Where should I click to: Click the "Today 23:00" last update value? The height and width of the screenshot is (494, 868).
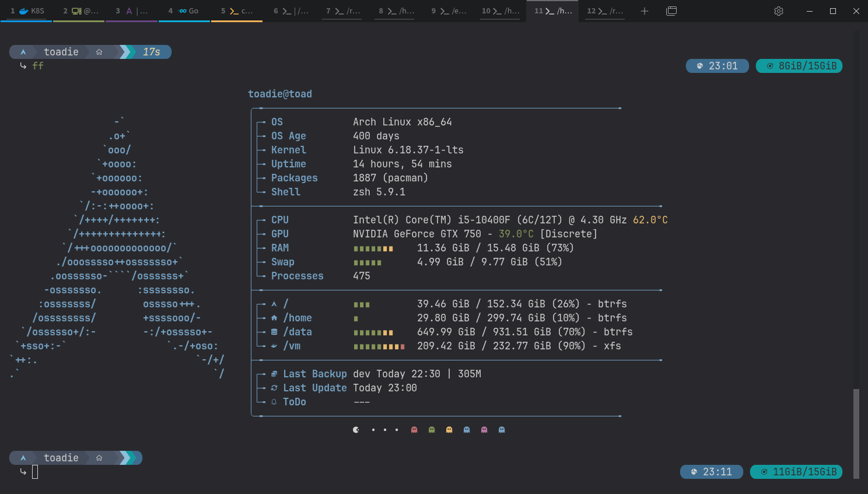coord(385,388)
